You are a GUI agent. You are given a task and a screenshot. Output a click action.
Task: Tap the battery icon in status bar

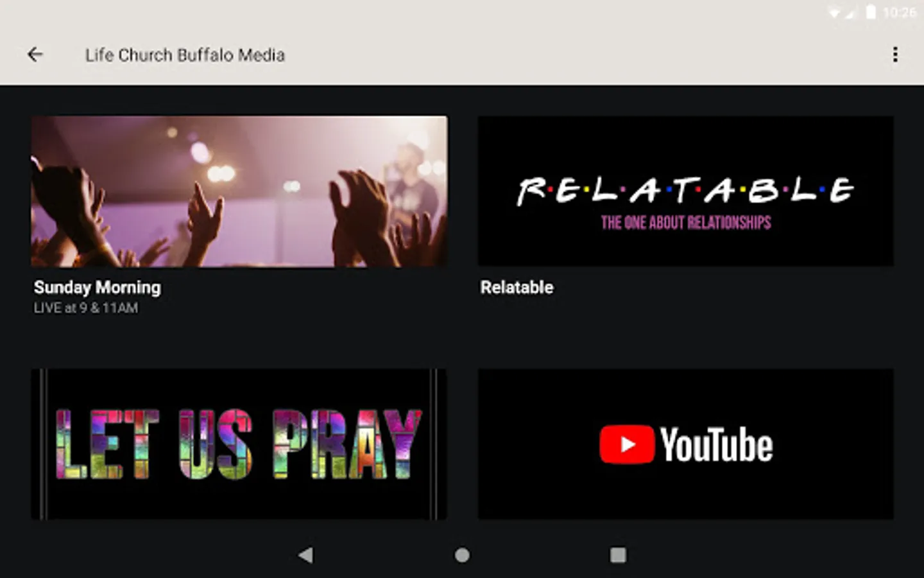coord(871,12)
